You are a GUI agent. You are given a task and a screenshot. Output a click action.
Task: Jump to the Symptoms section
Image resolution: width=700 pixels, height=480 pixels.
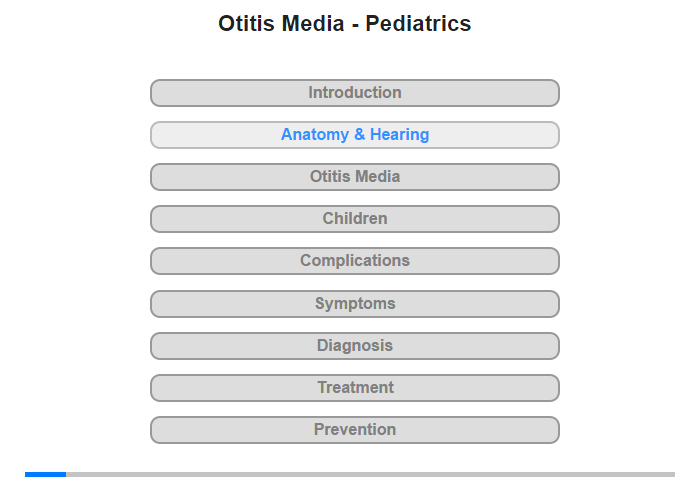[354, 304]
